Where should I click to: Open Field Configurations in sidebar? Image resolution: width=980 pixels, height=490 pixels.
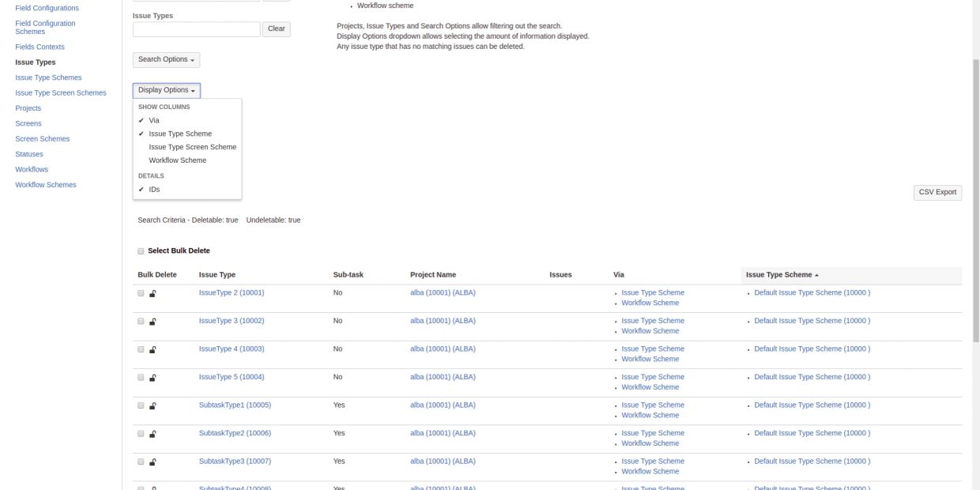click(x=47, y=9)
